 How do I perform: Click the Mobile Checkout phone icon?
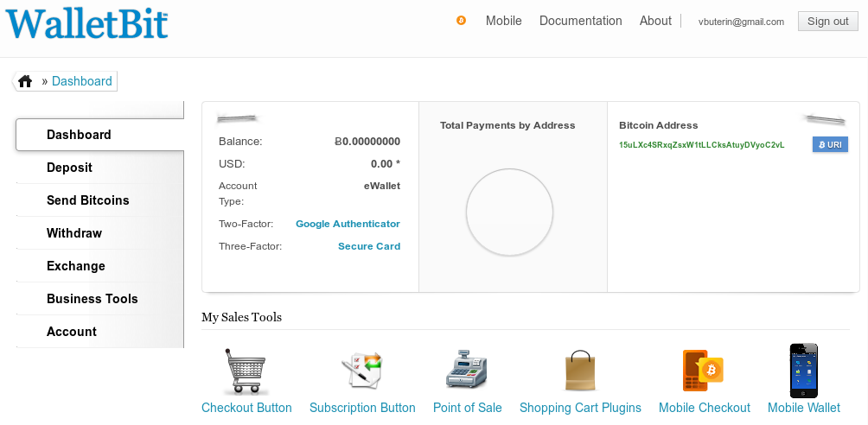click(703, 371)
